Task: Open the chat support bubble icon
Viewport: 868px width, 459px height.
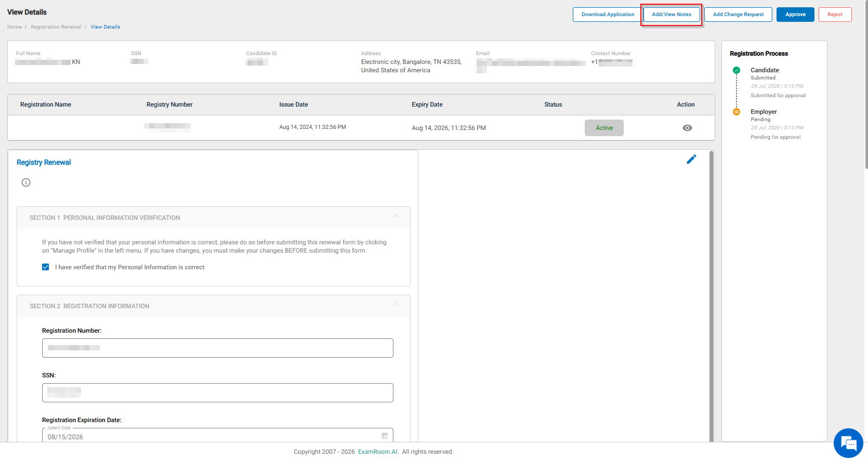Action: pos(848,443)
